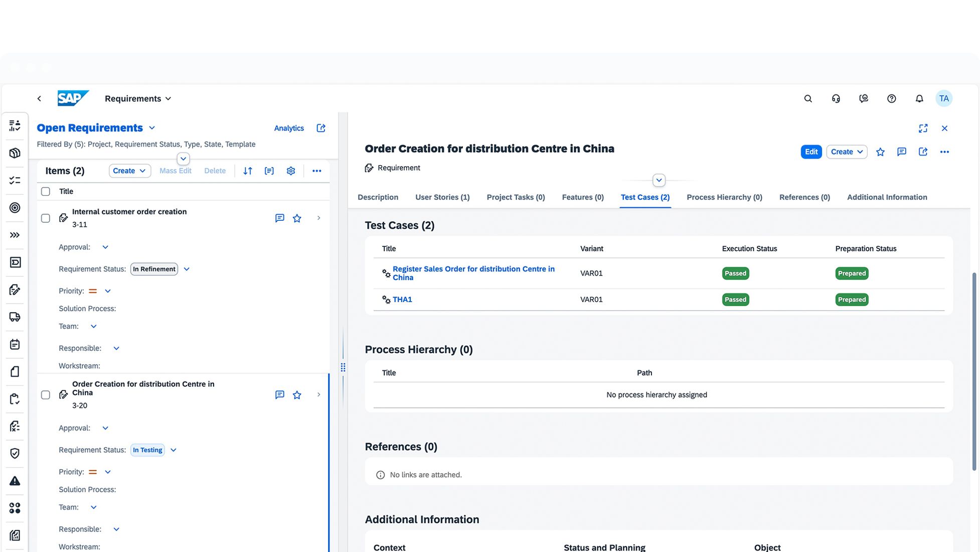Open comments for Order Creation China list item

click(x=280, y=395)
